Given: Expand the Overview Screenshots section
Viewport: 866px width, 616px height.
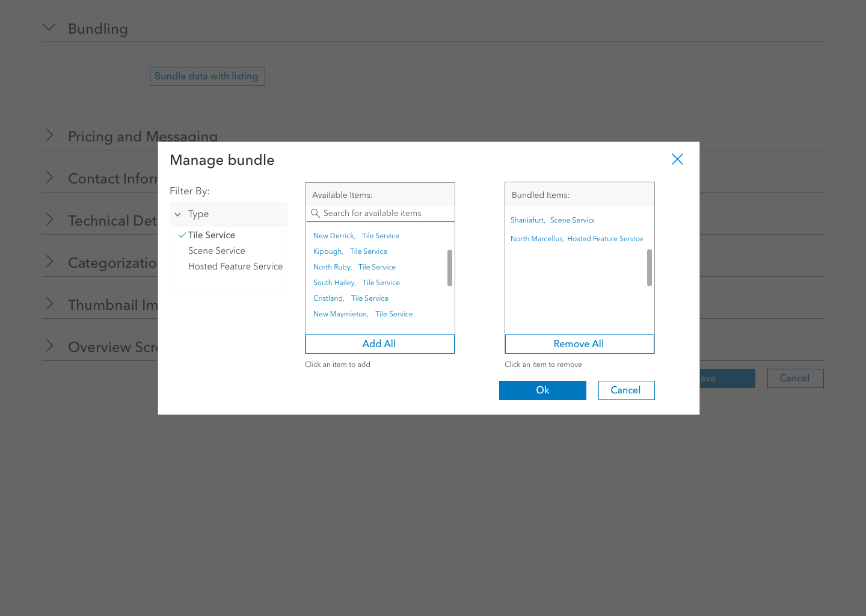Looking at the screenshot, I should tap(49, 346).
